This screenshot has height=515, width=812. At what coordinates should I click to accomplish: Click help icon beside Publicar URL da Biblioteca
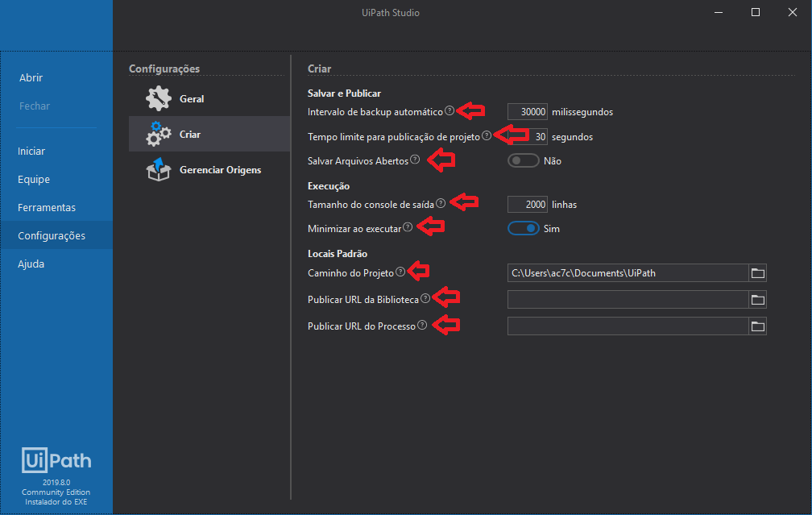(x=425, y=298)
